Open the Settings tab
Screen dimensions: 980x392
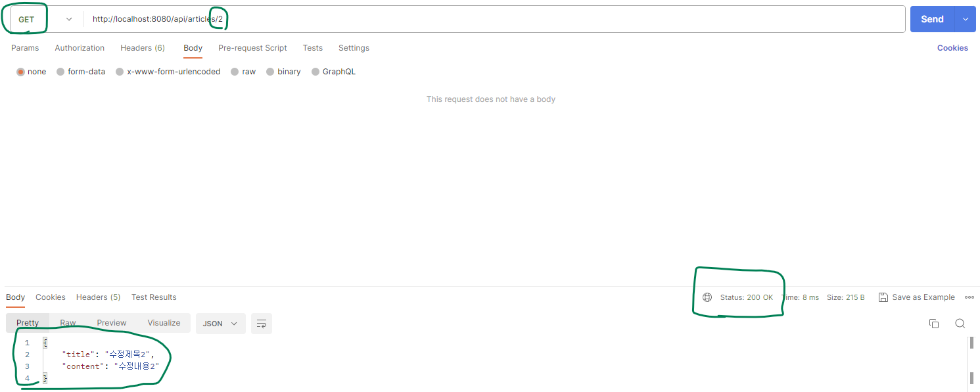tap(354, 48)
